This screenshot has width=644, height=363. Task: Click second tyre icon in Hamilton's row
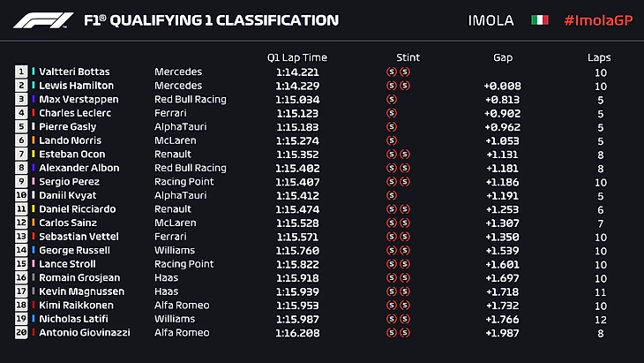(x=405, y=86)
